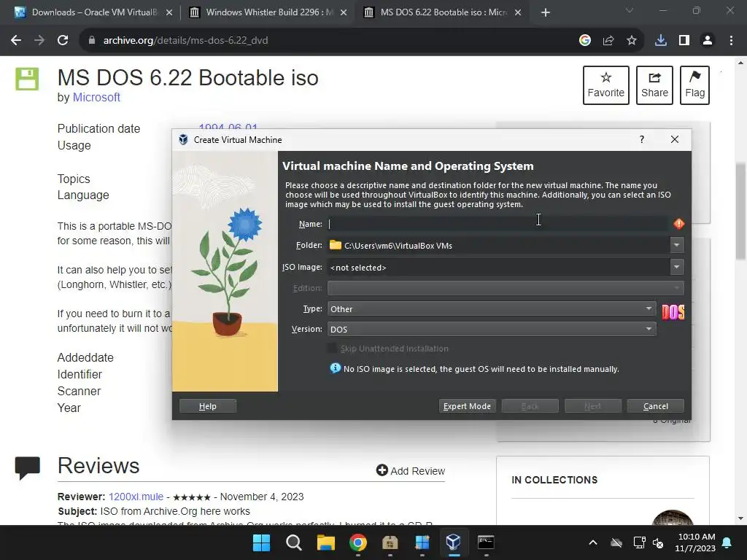
Task: Click the Microsoft author link
Action: (96, 97)
